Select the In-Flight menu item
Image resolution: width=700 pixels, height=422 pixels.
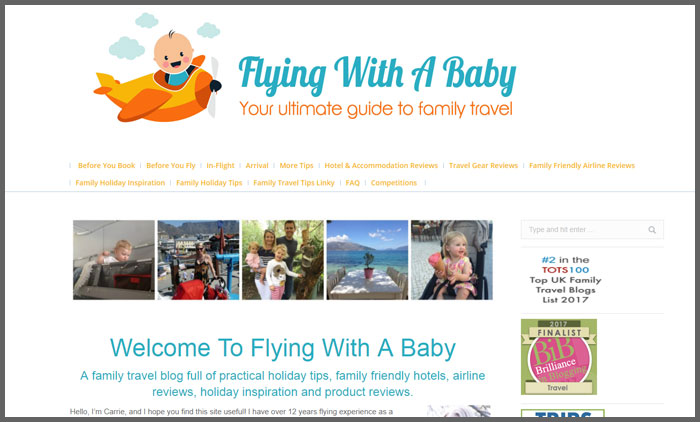coord(220,166)
